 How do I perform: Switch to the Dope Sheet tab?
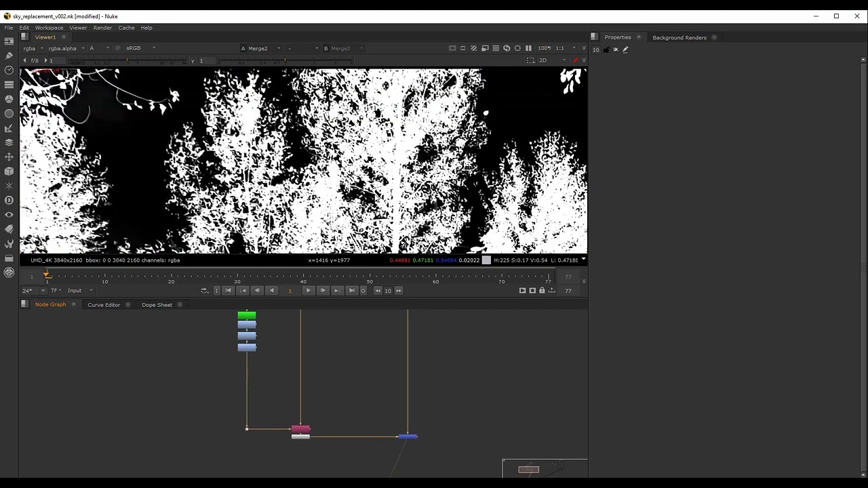[157, 305]
